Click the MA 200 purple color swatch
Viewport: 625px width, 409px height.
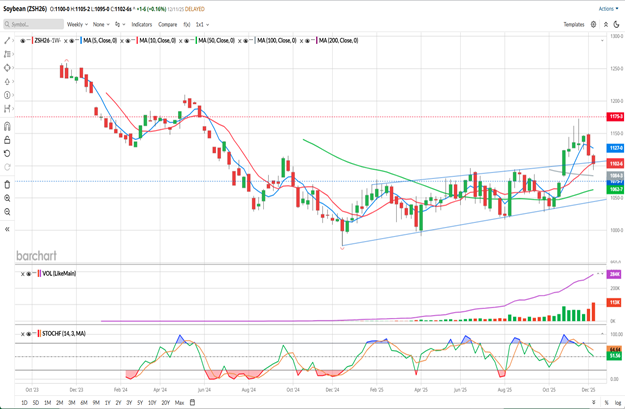coord(317,41)
